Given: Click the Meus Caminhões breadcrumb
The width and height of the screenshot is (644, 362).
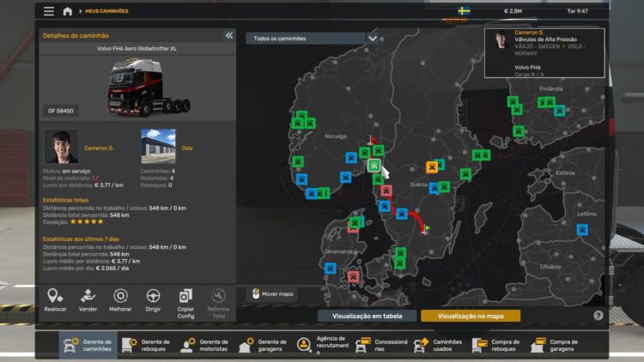Looking at the screenshot, I should coord(106,11).
